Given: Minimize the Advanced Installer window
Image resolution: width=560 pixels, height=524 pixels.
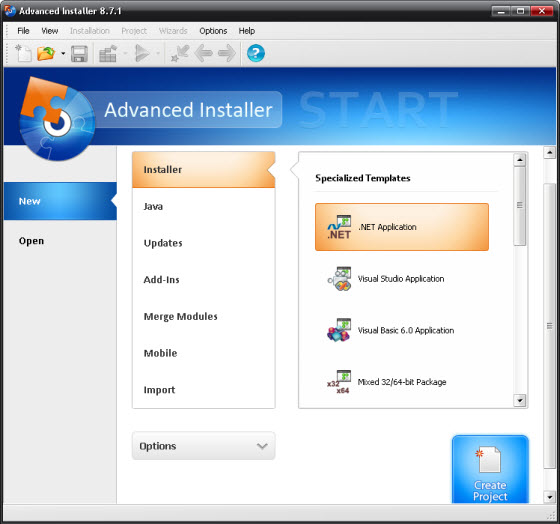Looking at the screenshot, I should tap(501, 11).
